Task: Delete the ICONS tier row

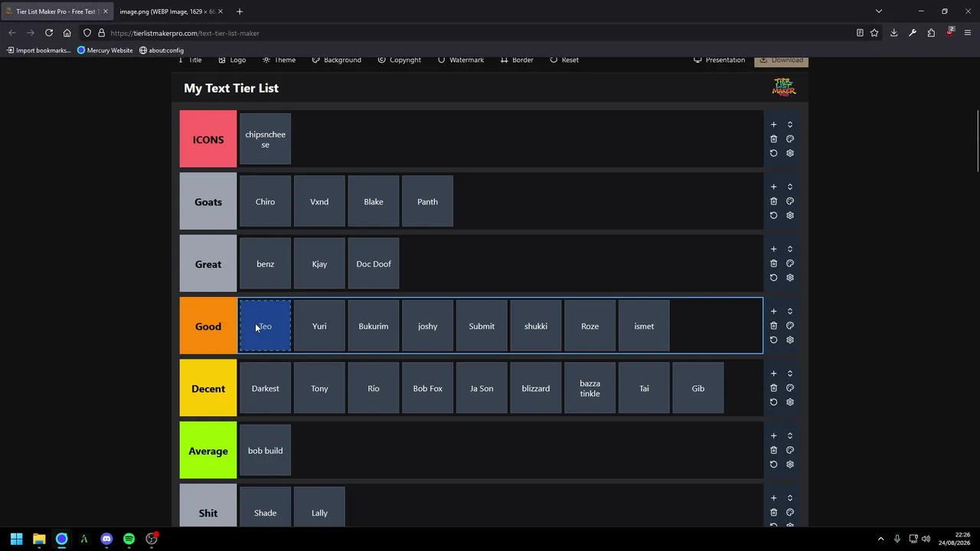Action: (773, 139)
